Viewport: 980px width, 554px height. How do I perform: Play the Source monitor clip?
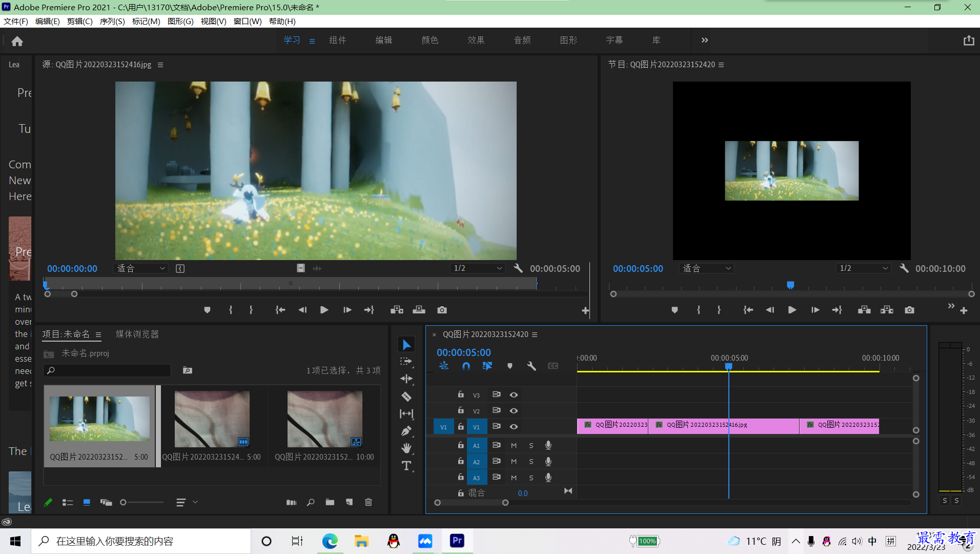pos(324,310)
